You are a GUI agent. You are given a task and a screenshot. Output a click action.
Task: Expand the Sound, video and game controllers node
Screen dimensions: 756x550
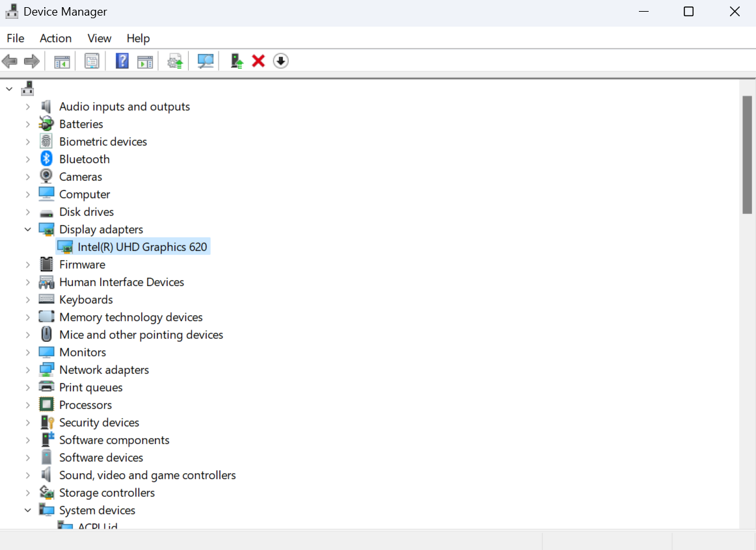click(28, 475)
